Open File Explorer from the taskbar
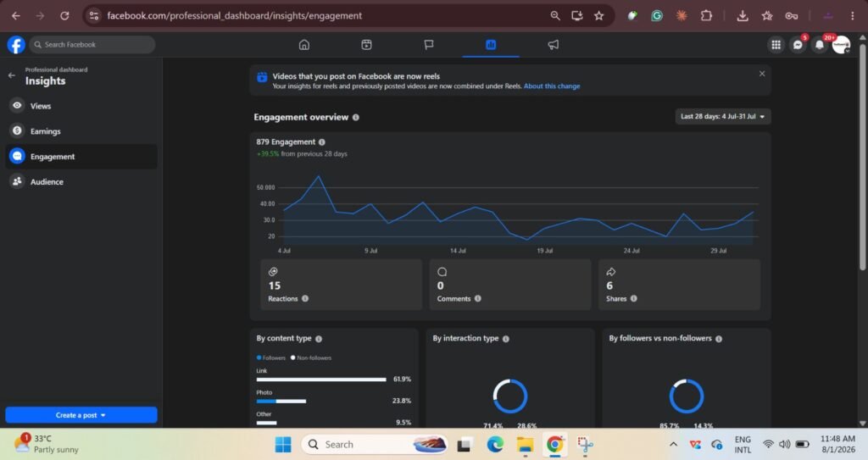868x460 pixels. (525, 445)
